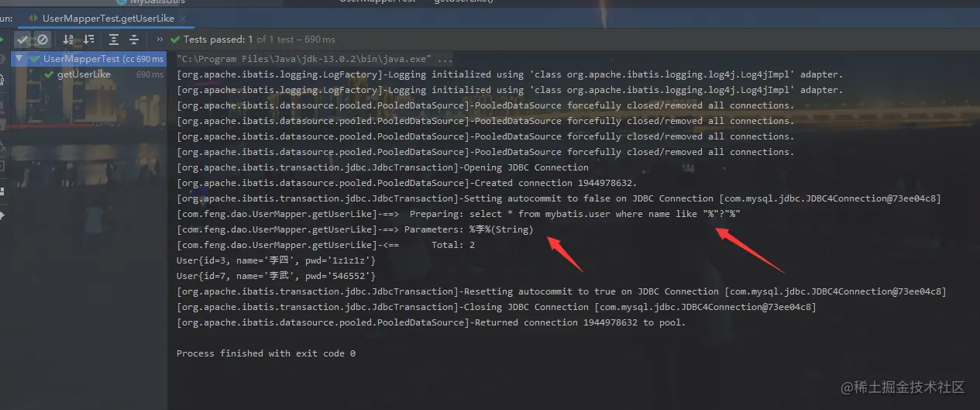Click the 'Setting autocommit to false' log line
Image resolution: width=980 pixels, height=410 pixels.
coord(559,198)
